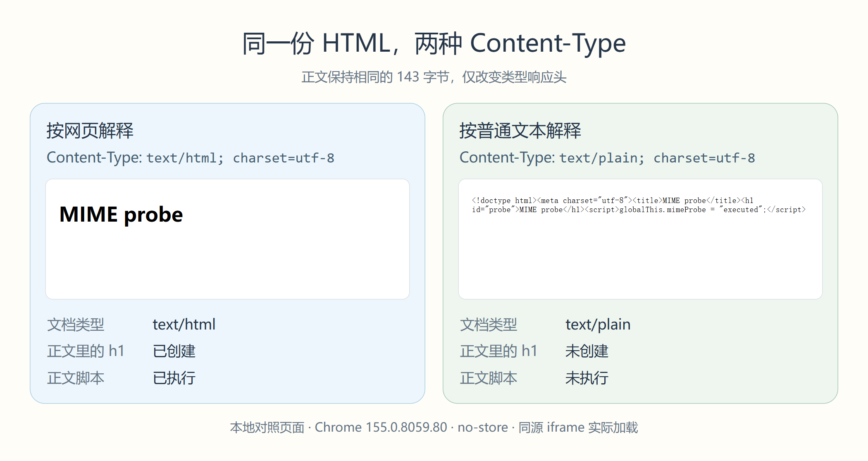Click the raw '<!doctype html>' source text
The width and height of the screenshot is (868, 461).
[504, 201]
